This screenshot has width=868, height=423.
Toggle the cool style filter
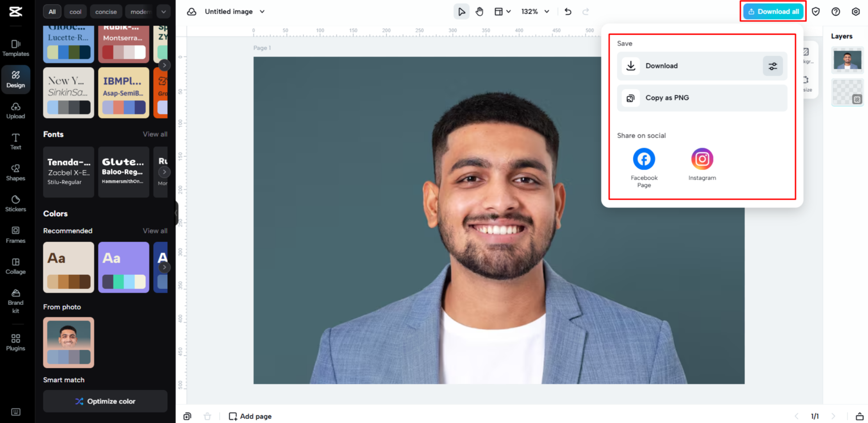[x=75, y=11]
